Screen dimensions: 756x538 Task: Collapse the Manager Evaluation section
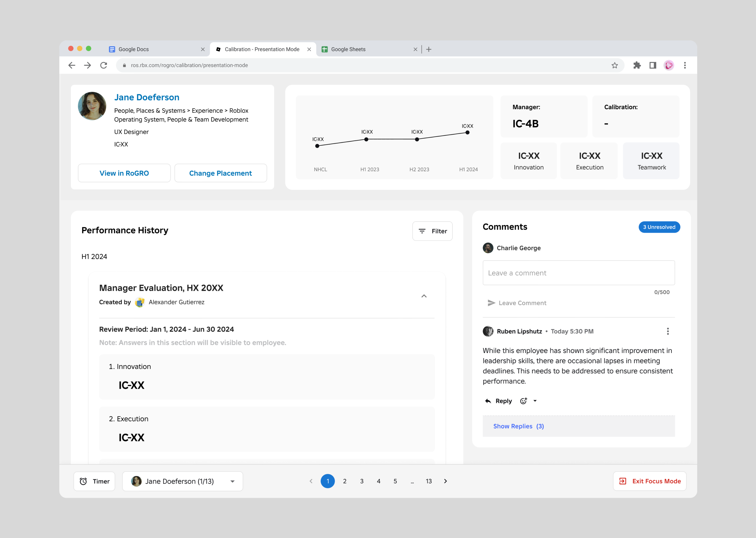(x=424, y=296)
